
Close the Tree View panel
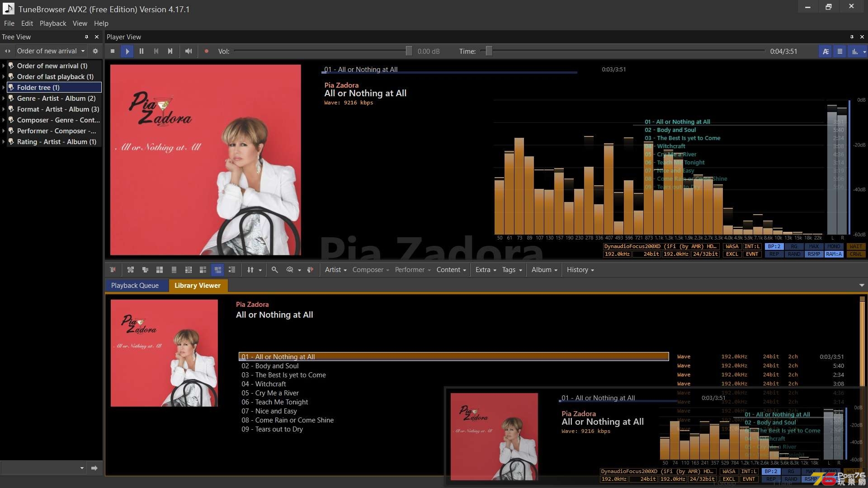click(x=96, y=37)
